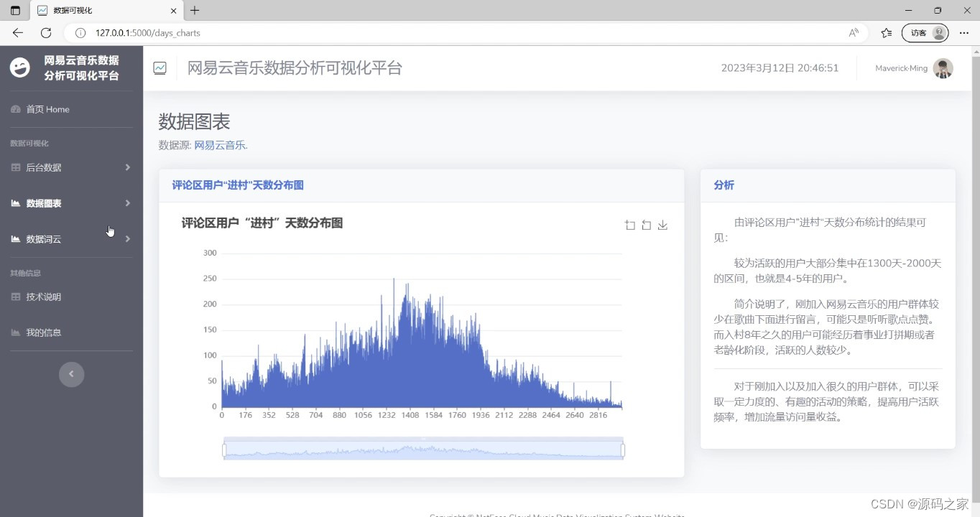
Task: Click the tallest histogram bar near 1232
Action: coord(394,343)
